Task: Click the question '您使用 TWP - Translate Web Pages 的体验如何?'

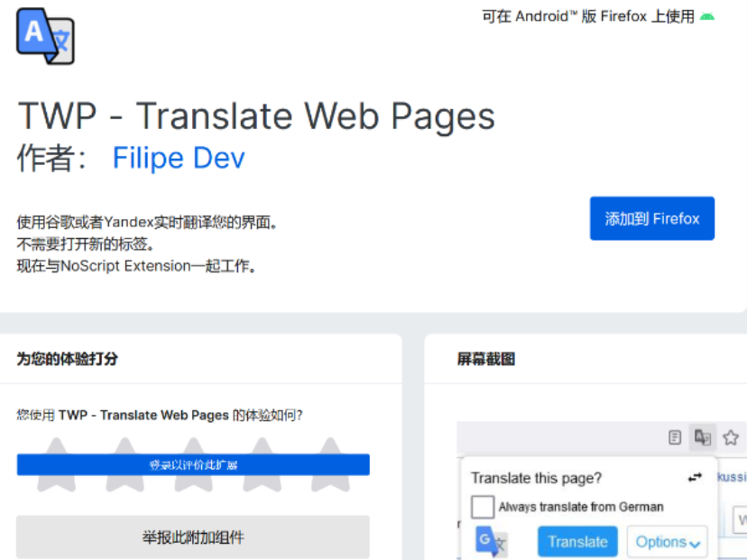Action: [x=160, y=415]
